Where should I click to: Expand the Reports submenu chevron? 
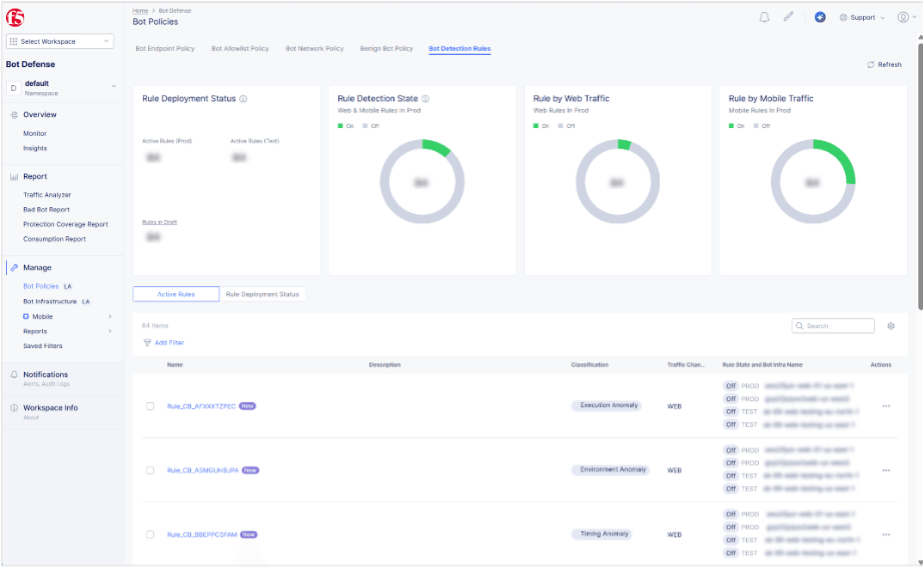(x=110, y=331)
